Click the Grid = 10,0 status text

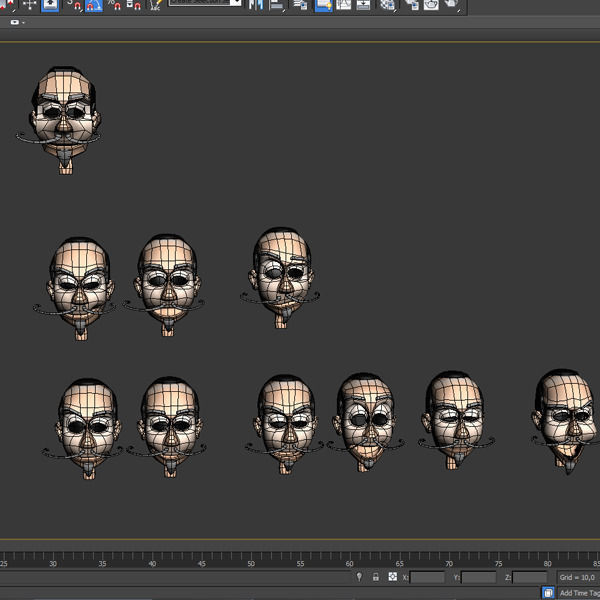point(577,577)
